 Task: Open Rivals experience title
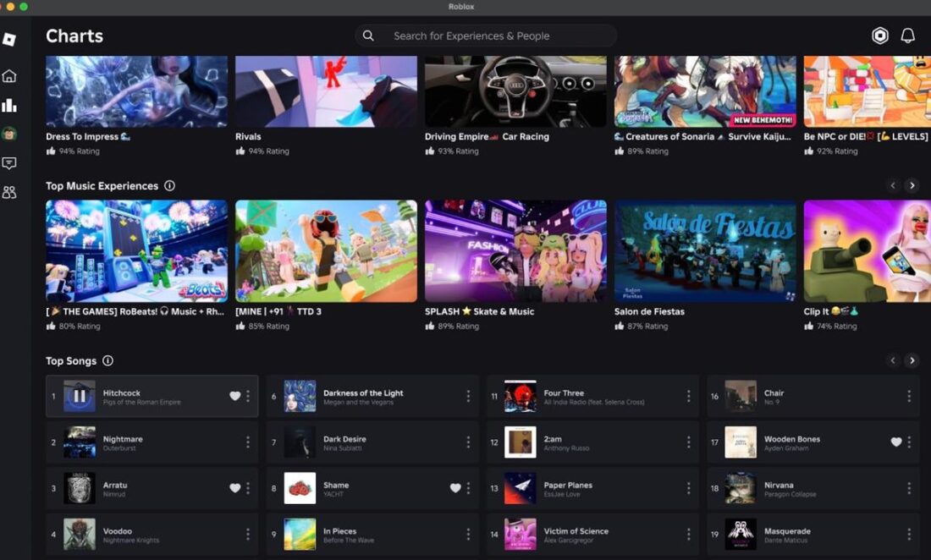[x=248, y=136]
